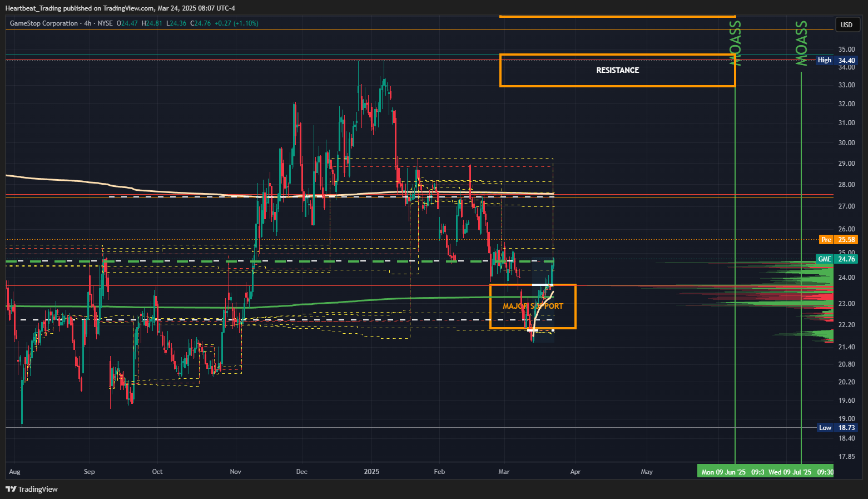Click the Feb label on time axis

[x=439, y=472]
